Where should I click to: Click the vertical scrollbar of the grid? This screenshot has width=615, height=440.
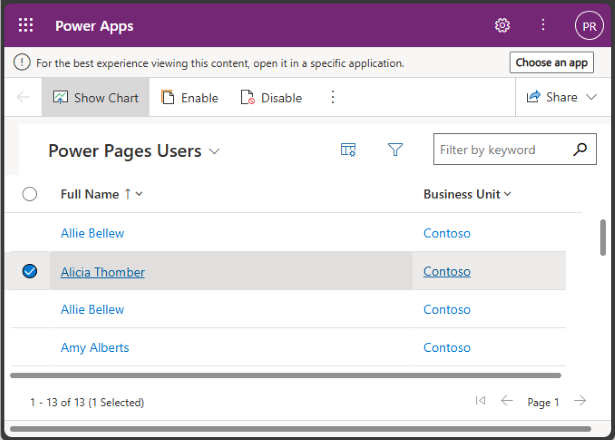pos(603,238)
